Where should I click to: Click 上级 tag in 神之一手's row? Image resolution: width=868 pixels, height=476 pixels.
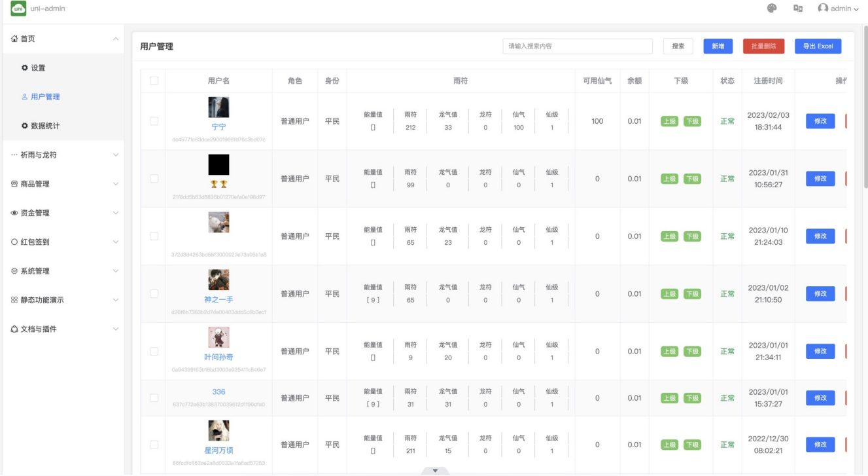tap(669, 294)
